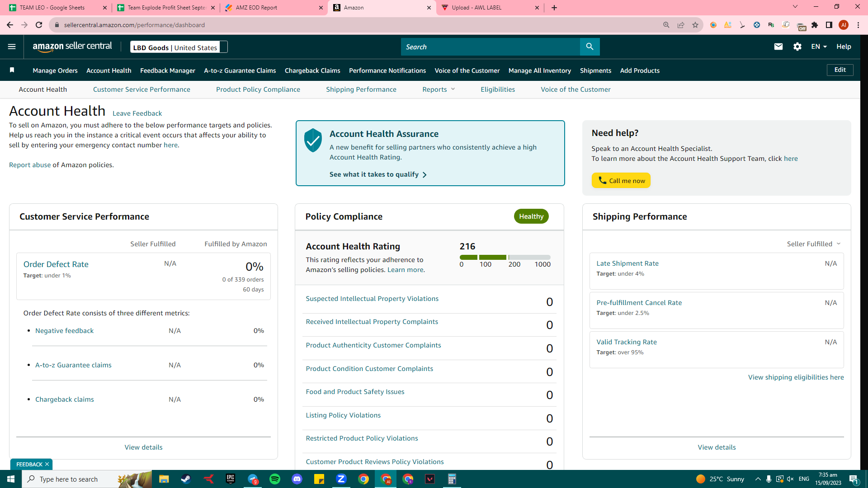Image resolution: width=868 pixels, height=488 pixels.
Task: Open the Shipping Performance tab
Action: 361,89
